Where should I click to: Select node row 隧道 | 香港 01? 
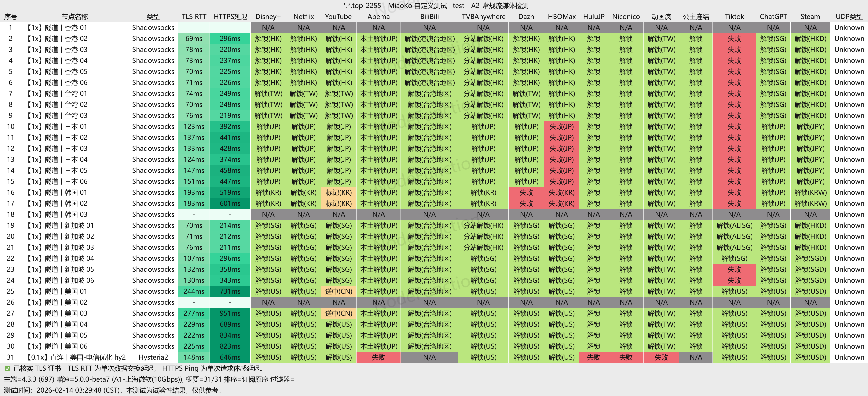coord(434,28)
